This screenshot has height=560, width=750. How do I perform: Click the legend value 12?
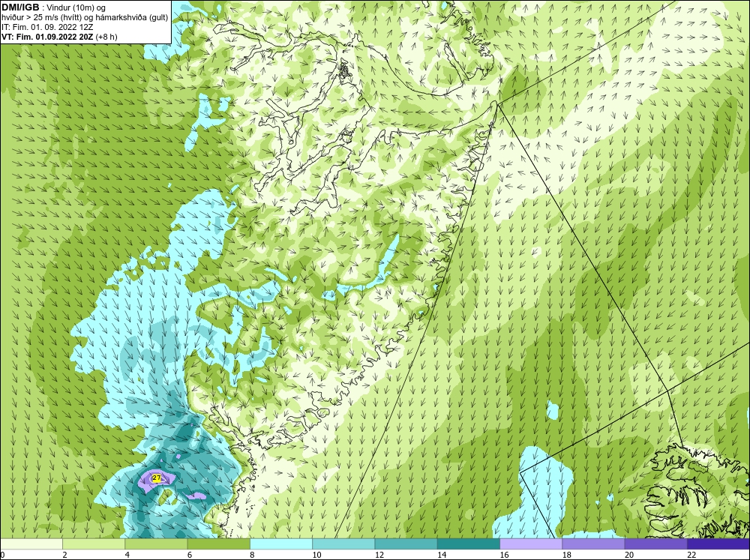tap(379, 555)
